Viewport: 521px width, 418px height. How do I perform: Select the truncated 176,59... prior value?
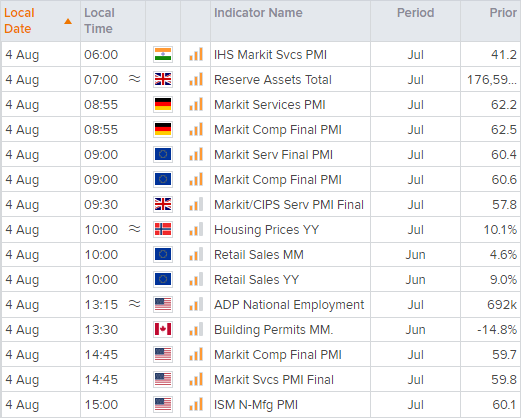click(492, 80)
